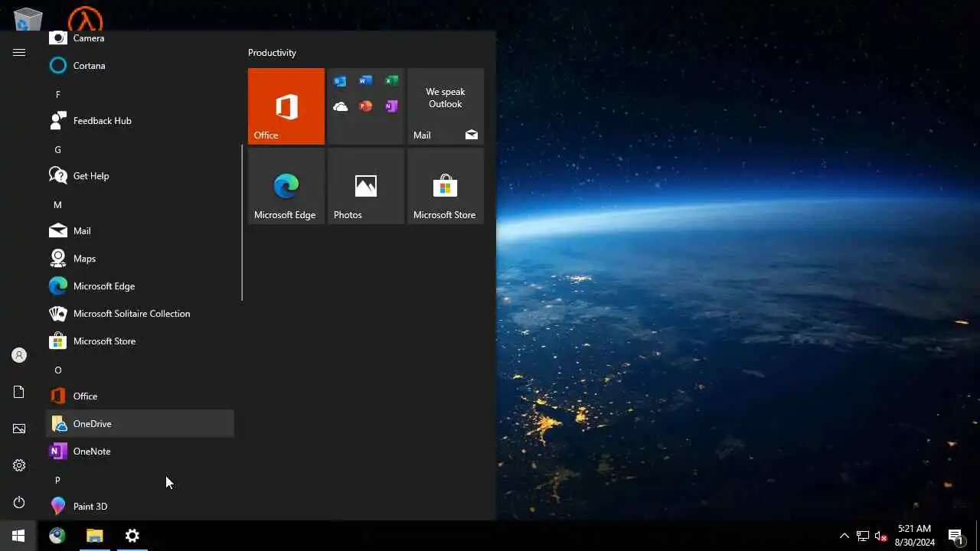Jump to letter F section header
This screenshot has height=551, width=980.
coord(140,95)
